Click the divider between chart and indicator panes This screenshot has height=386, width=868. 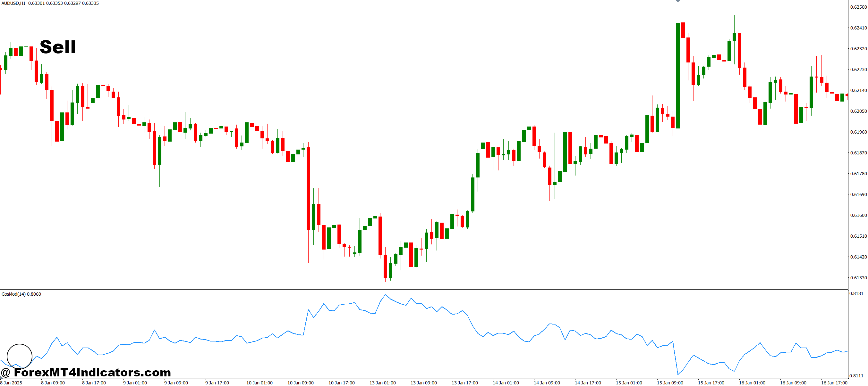point(434,289)
